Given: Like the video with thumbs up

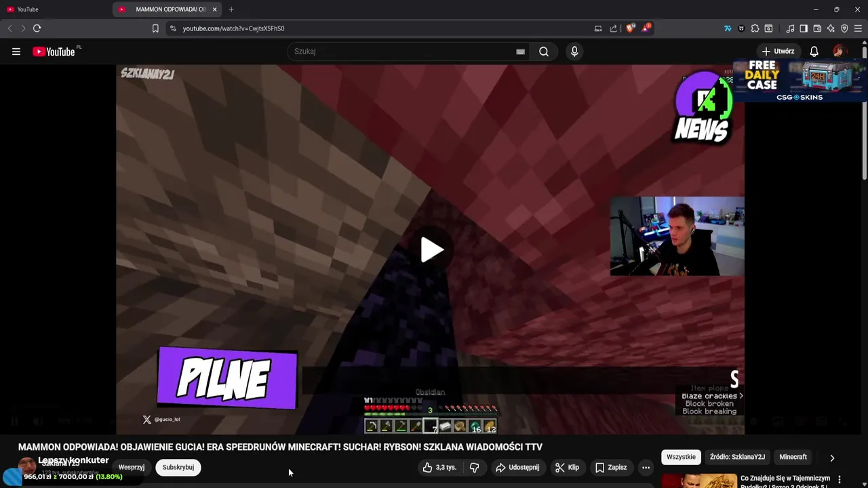Looking at the screenshot, I should pyautogui.click(x=439, y=467).
